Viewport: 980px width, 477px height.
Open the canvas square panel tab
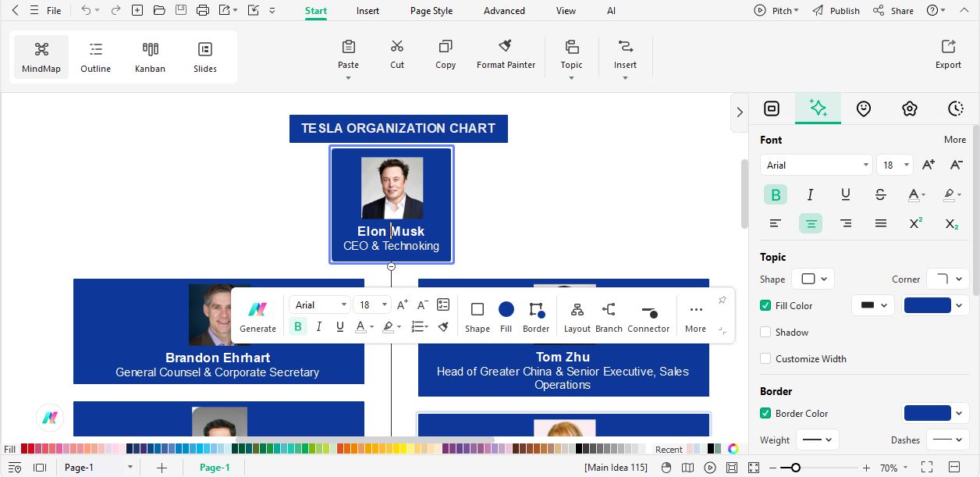click(x=772, y=109)
